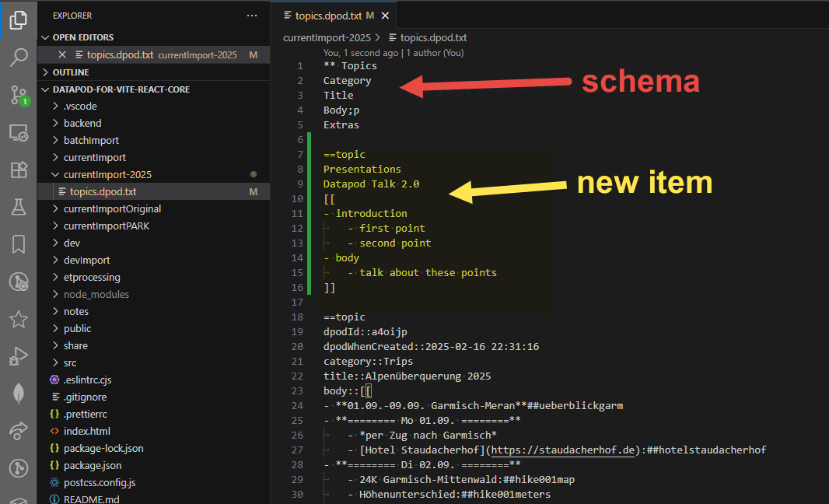Open the Remote Explorer icon

click(19, 132)
